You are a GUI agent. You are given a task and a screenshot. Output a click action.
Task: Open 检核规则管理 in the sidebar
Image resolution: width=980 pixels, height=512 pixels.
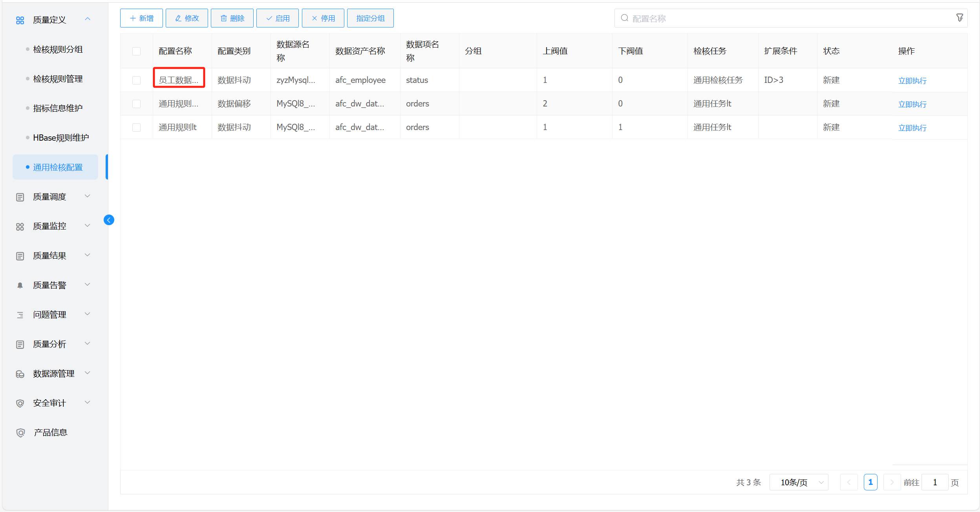click(x=58, y=79)
